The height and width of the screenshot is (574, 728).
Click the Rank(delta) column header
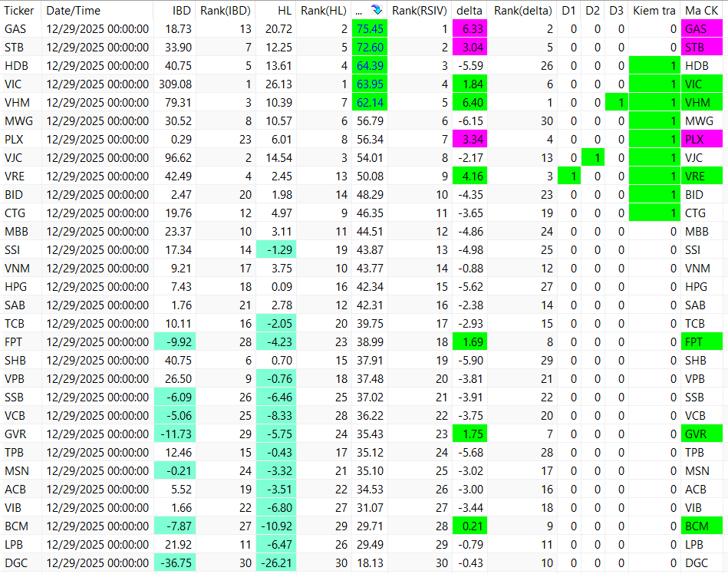tap(522, 10)
